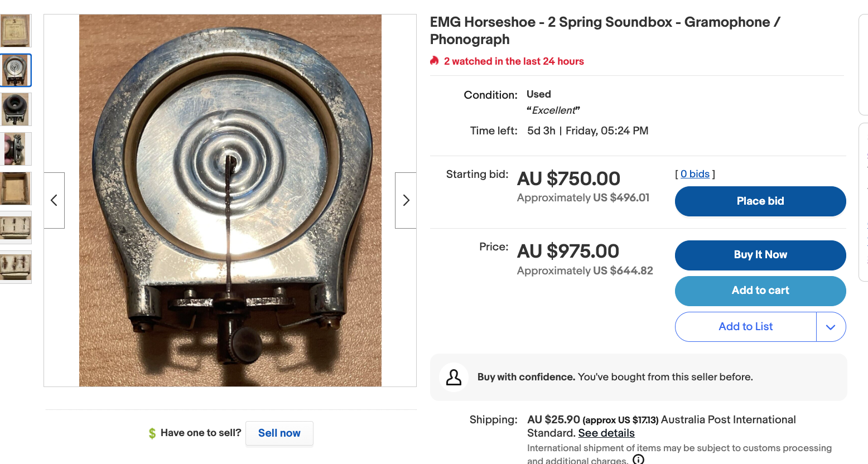Open the 0 bids link
Viewport: 868px width, 464px height.
(695, 174)
